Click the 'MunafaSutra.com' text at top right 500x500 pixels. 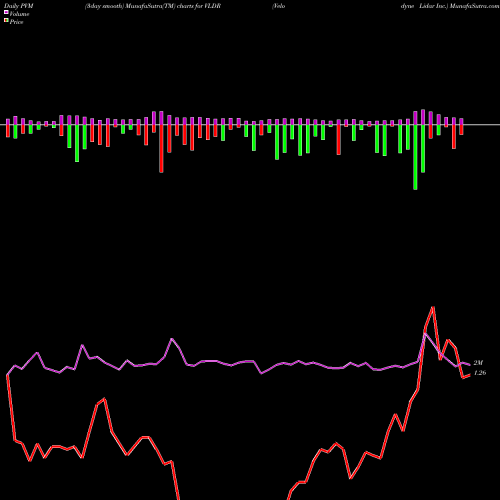474,6
